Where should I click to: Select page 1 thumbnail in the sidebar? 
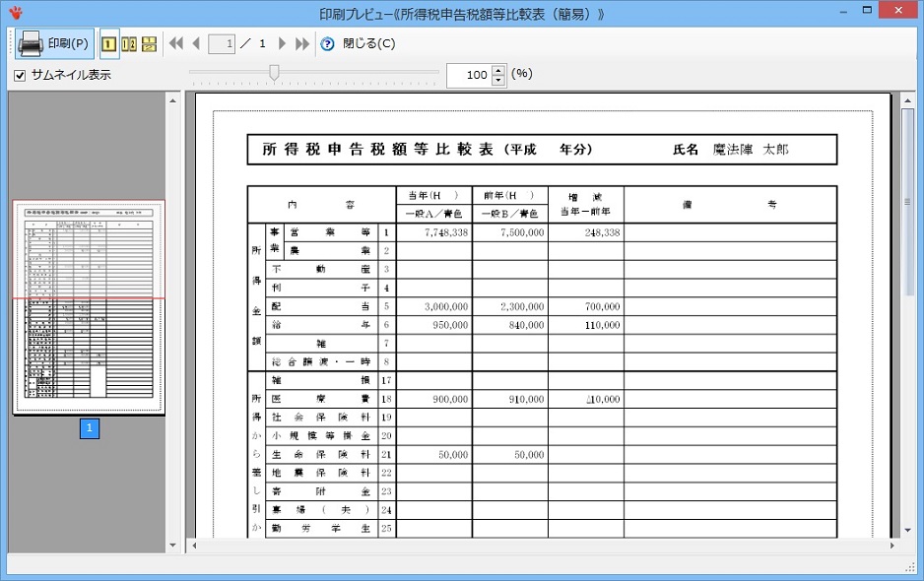pyautogui.click(x=87, y=305)
